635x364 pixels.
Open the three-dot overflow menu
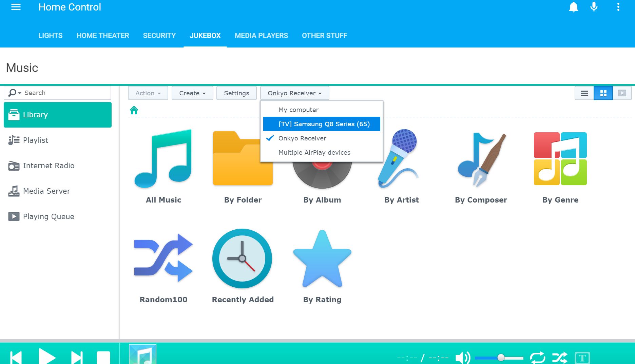pyautogui.click(x=618, y=7)
